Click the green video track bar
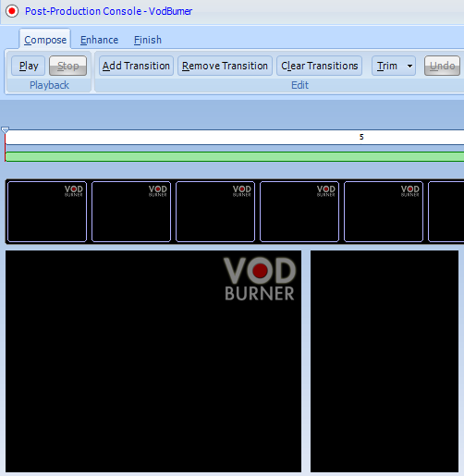This screenshot has height=476, width=464. (x=235, y=156)
